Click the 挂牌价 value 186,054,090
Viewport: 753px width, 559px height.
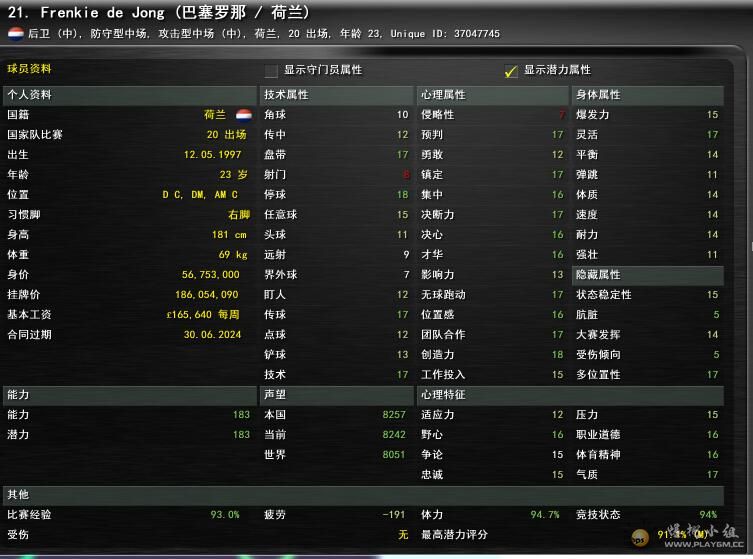[206, 294]
